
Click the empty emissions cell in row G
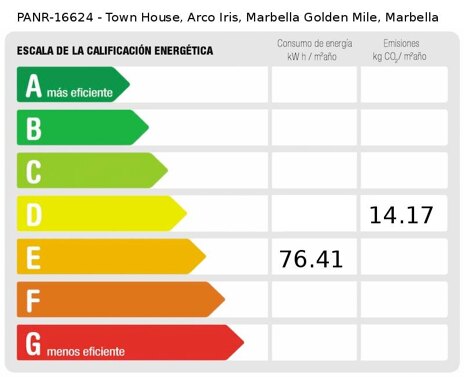point(404,342)
